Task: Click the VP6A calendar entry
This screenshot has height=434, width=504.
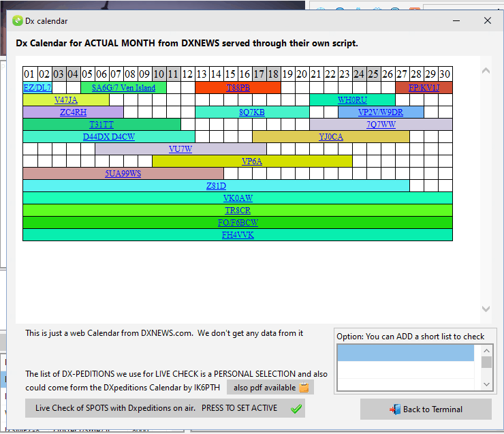Action: 252,161
